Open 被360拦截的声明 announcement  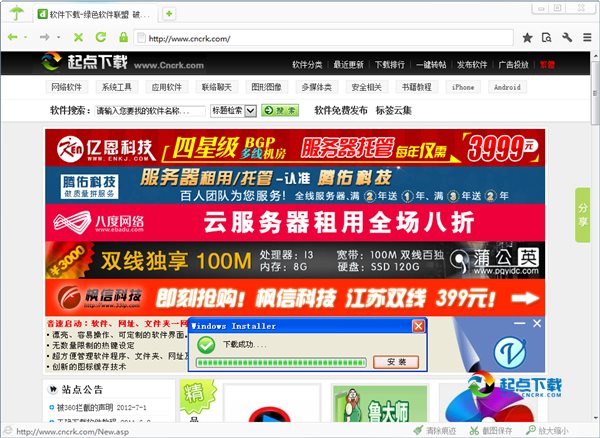click(x=85, y=408)
